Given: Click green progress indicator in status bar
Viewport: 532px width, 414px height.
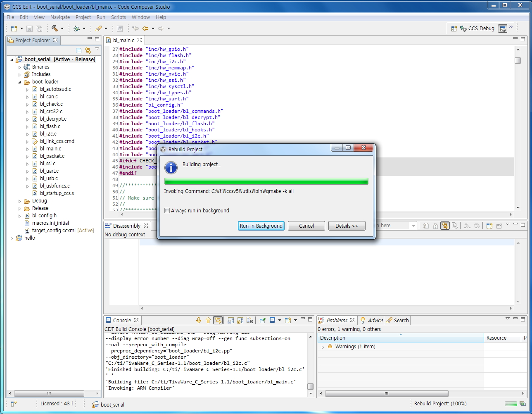Looking at the screenshot, I should (x=511, y=404).
